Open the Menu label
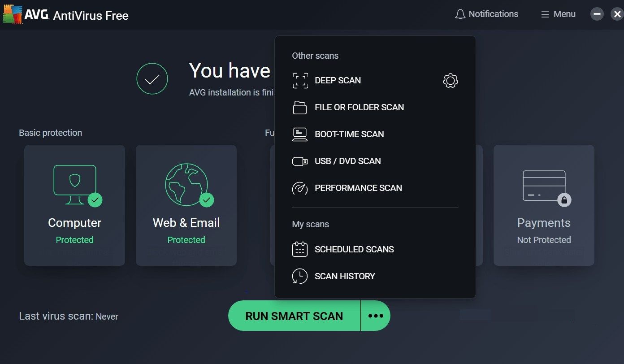The width and height of the screenshot is (624, 364). [x=565, y=14]
